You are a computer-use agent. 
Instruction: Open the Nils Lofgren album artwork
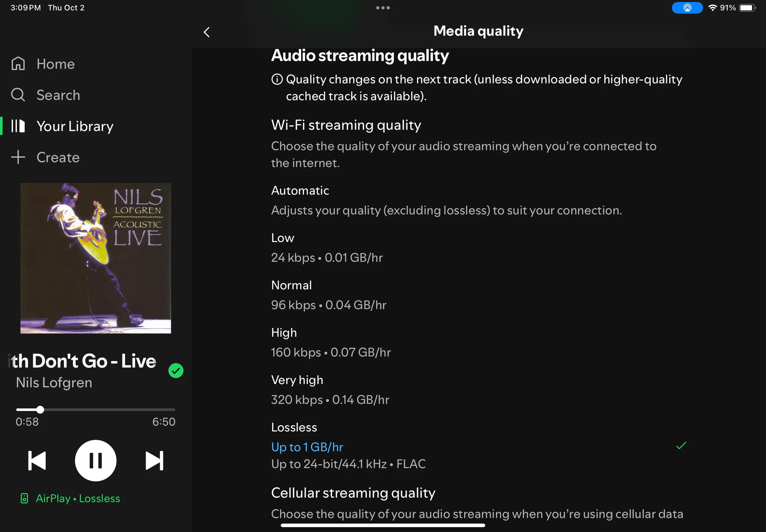click(95, 258)
